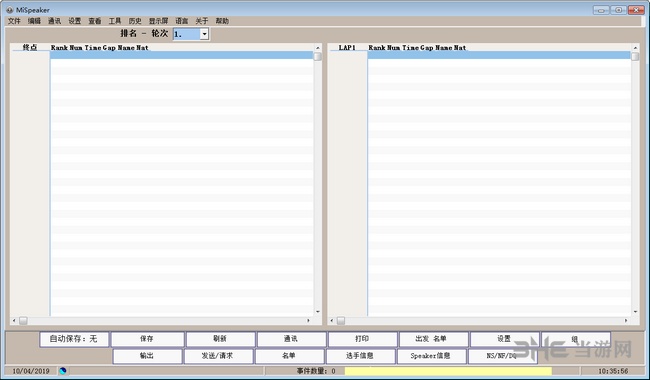Close the MiSpeaker window
650x380 pixels.
[x=636, y=10]
